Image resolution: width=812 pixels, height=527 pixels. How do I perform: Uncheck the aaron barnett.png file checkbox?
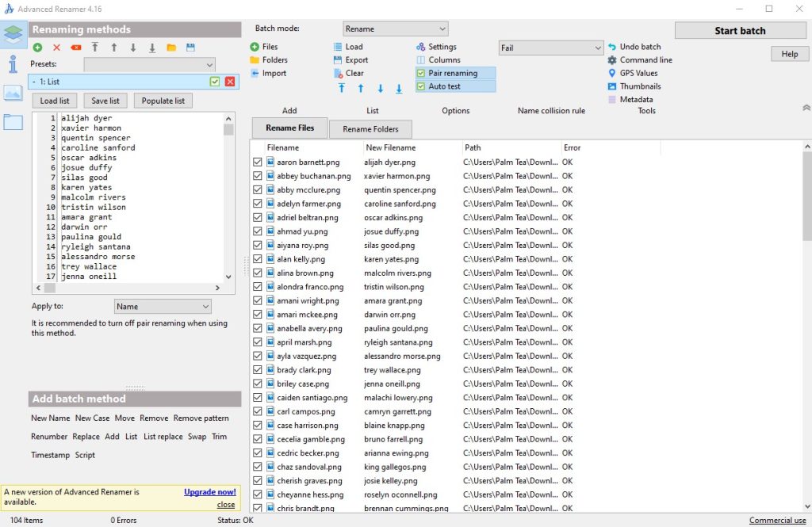[258, 162]
